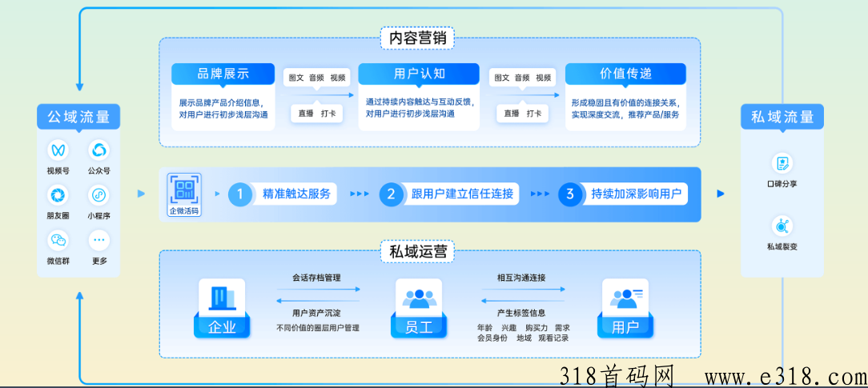Click the 企业 building icon

[x=222, y=298]
